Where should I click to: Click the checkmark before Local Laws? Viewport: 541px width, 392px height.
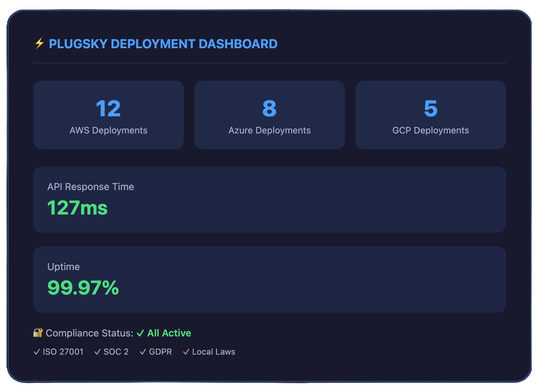pyautogui.click(x=186, y=352)
